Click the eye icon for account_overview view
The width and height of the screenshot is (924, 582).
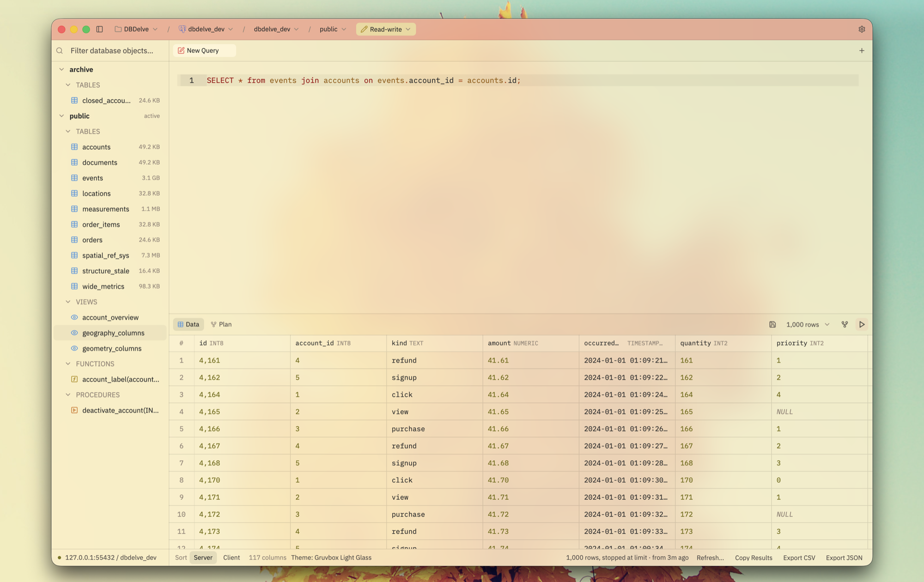[x=74, y=317]
